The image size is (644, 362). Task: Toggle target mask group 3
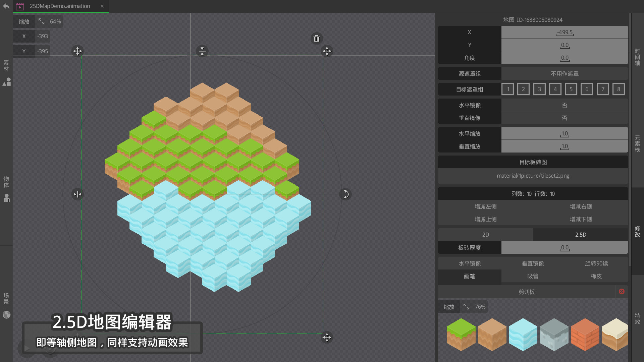click(x=539, y=89)
